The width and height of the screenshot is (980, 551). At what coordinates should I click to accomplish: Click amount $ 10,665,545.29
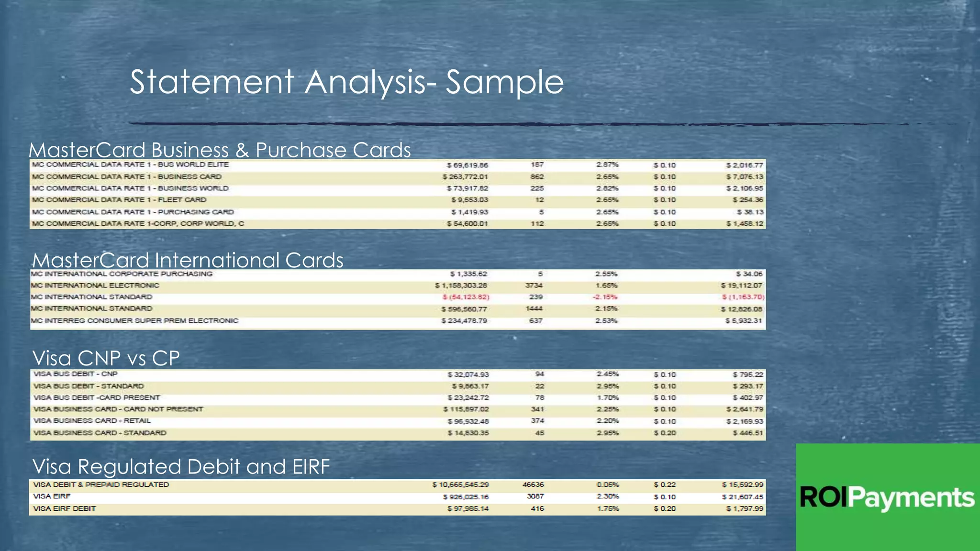tap(460, 485)
